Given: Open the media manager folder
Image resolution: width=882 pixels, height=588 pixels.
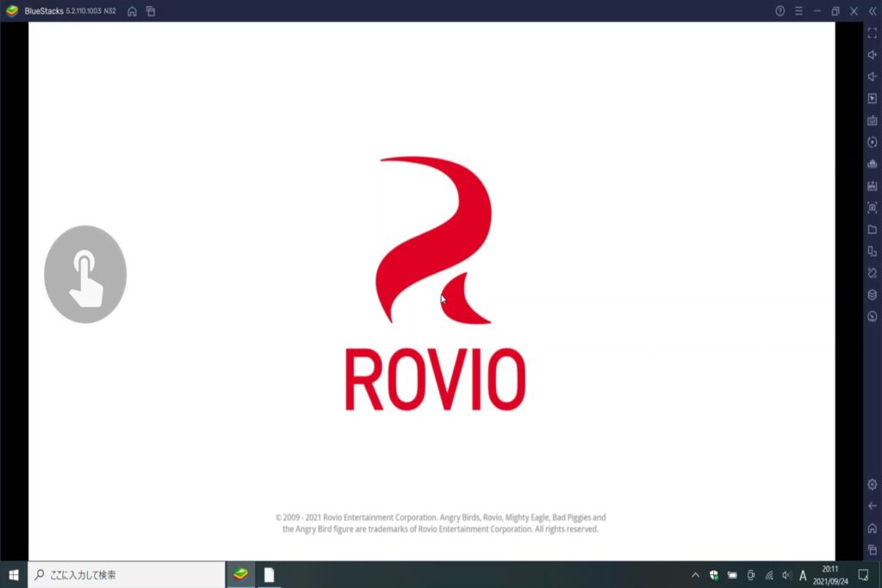Looking at the screenshot, I should (x=873, y=229).
